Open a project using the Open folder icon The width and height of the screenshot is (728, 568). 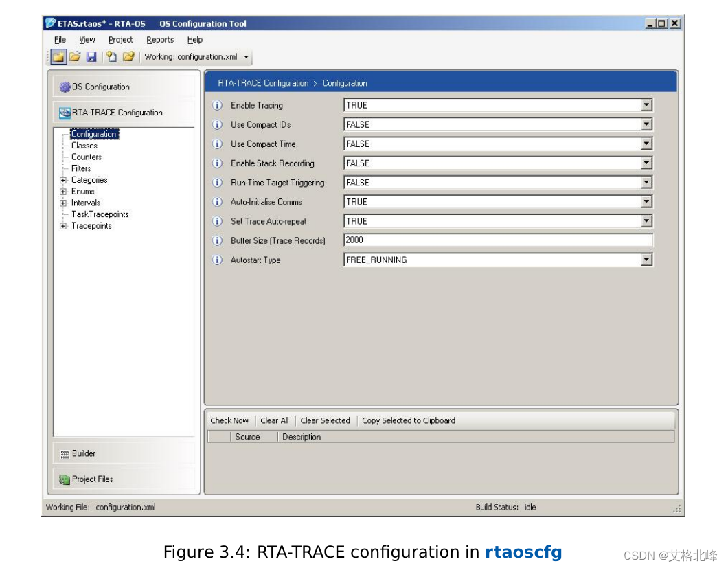click(76, 56)
